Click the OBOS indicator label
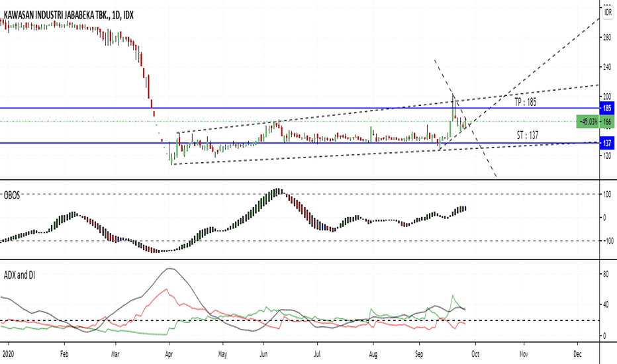617x364 pixels. [12, 195]
